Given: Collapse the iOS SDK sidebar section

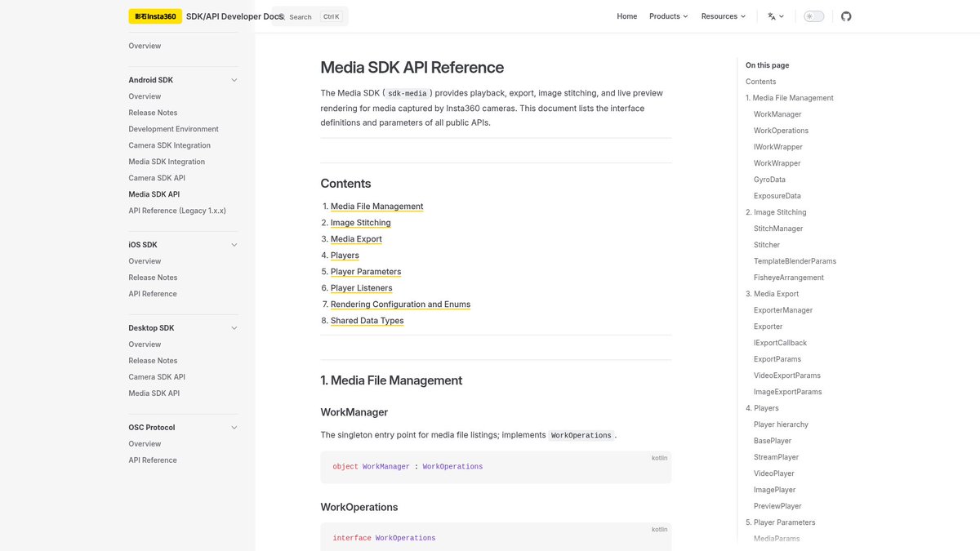Looking at the screenshot, I should click(234, 245).
